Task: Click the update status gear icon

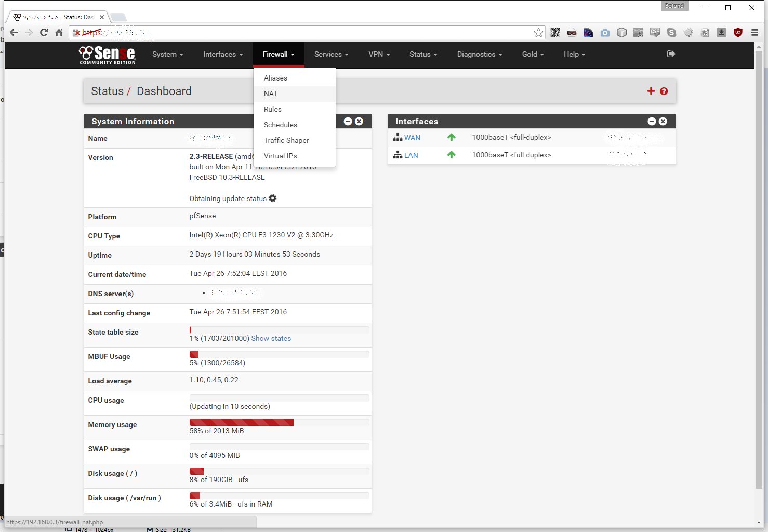Action: point(273,198)
